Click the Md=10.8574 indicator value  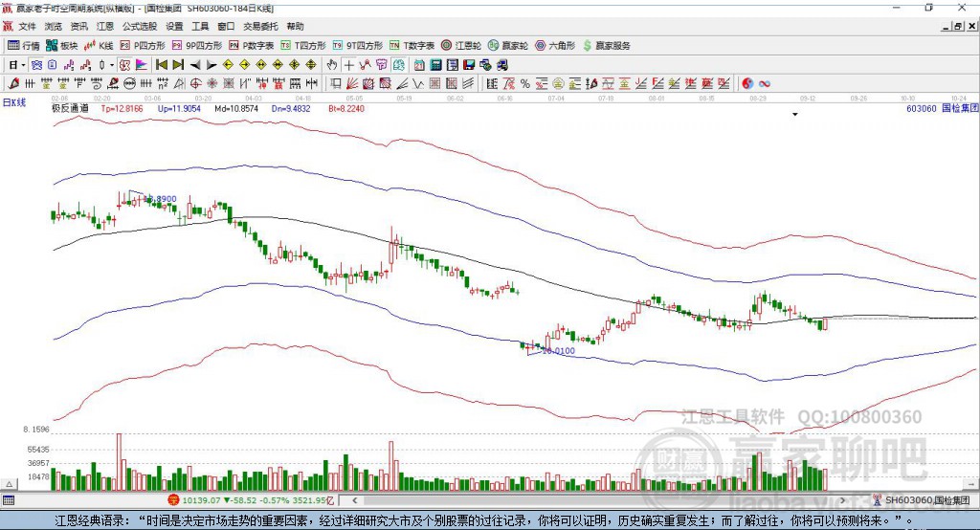coord(236,109)
